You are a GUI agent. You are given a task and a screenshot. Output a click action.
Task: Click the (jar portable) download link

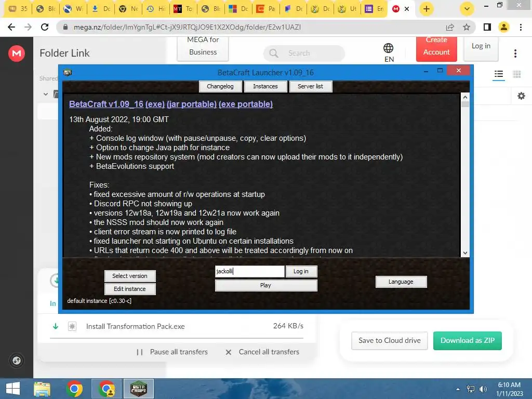coord(192,104)
